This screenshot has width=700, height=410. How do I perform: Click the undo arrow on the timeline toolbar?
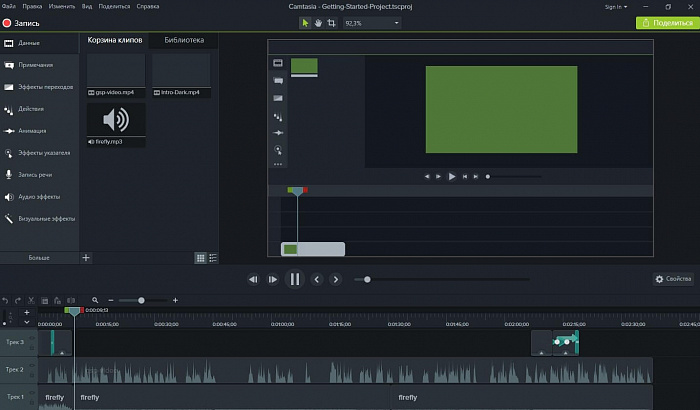6,300
